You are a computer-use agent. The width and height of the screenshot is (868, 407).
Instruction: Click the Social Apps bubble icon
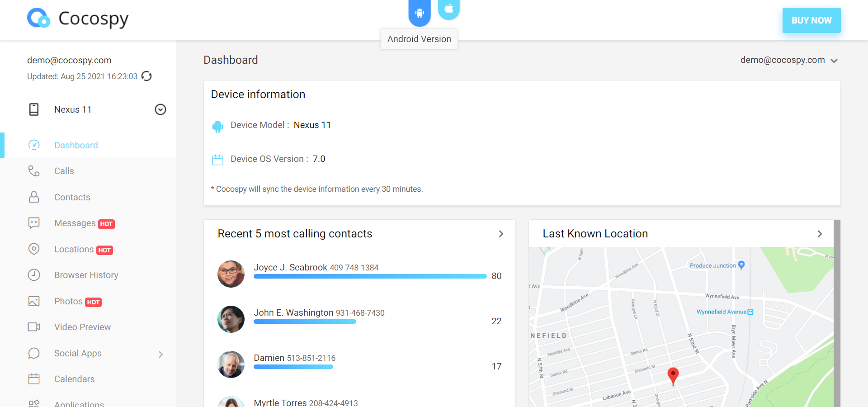[x=34, y=353]
